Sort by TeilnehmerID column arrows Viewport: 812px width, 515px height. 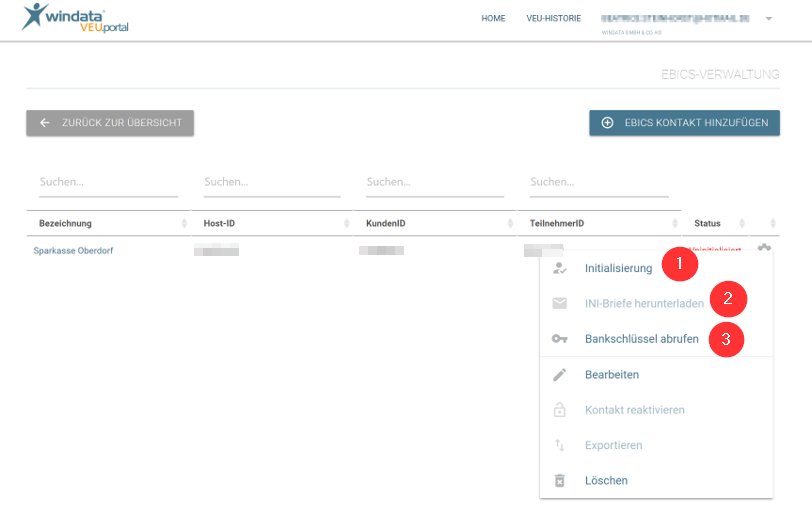coord(675,223)
